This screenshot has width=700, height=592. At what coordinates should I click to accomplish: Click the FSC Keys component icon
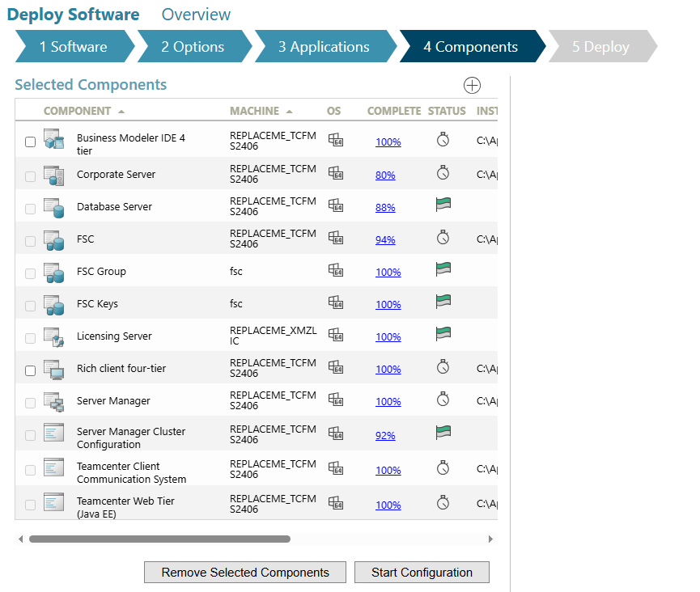pyautogui.click(x=54, y=305)
